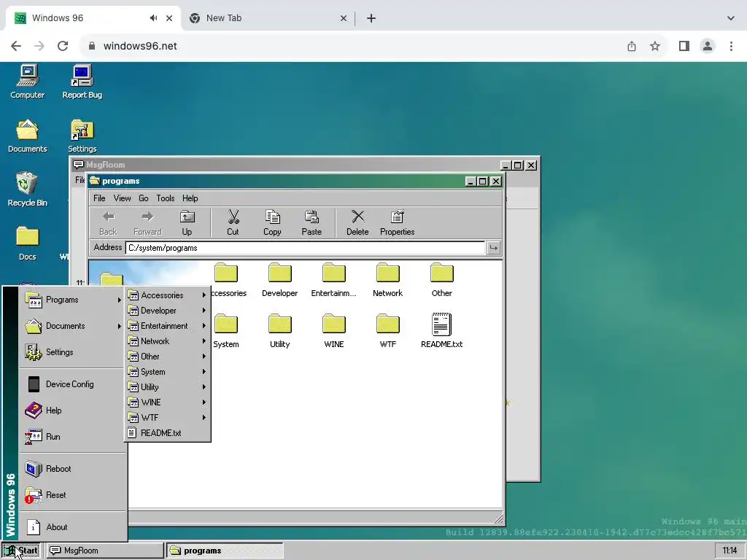Screen dimensions: 747x560
Task: Select the Developer folder in file view
Action: click(x=279, y=280)
